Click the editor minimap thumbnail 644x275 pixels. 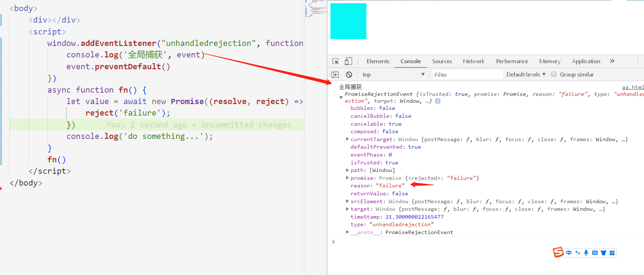pos(316,9)
